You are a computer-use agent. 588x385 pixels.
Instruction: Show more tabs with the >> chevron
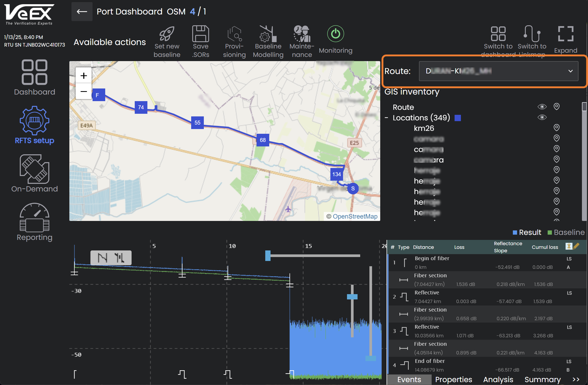[576, 379]
